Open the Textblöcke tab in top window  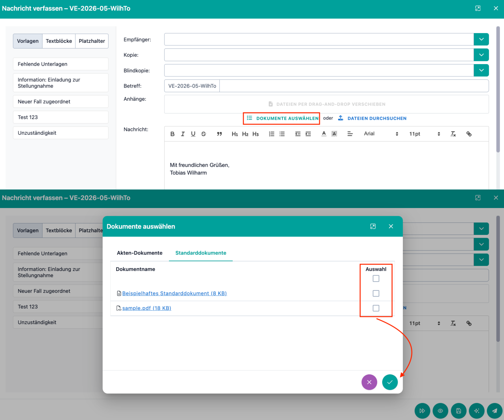pos(59,41)
